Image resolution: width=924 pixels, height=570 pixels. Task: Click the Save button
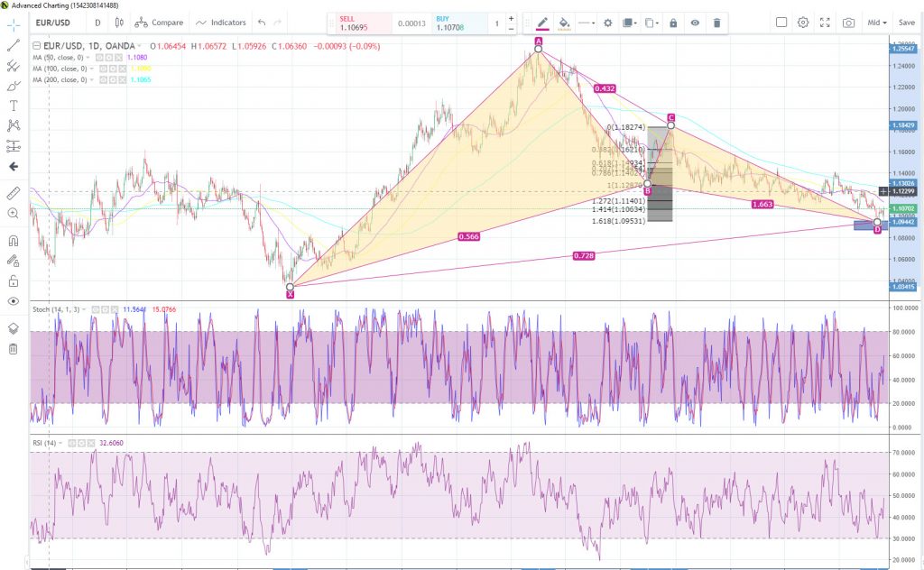click(x=906, y=23)
